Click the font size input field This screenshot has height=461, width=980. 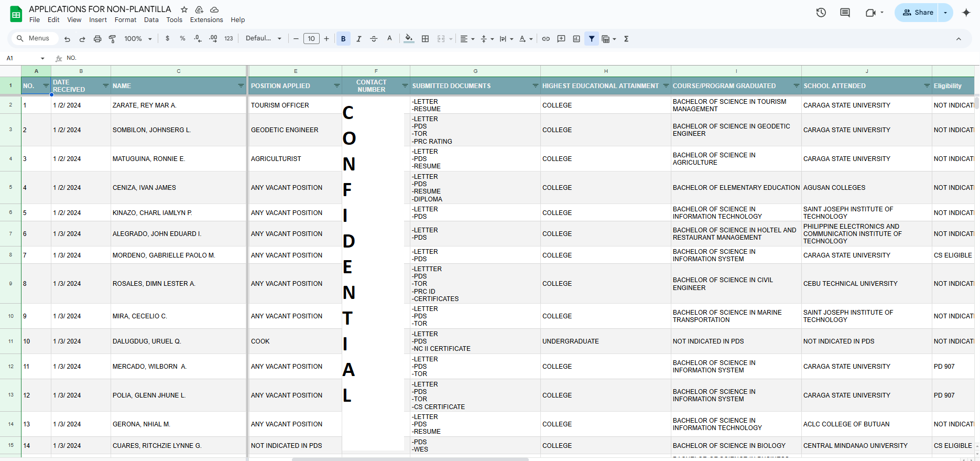click(x=311, y=39)
